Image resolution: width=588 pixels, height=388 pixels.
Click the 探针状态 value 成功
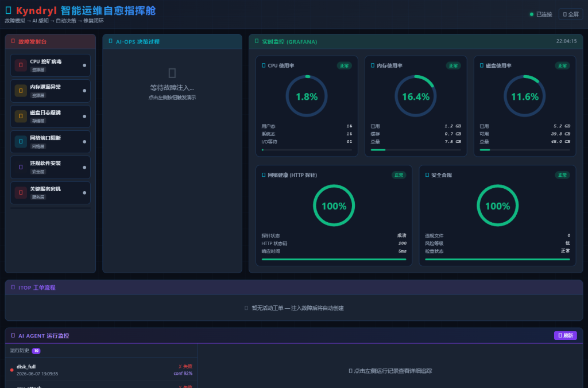402,235
